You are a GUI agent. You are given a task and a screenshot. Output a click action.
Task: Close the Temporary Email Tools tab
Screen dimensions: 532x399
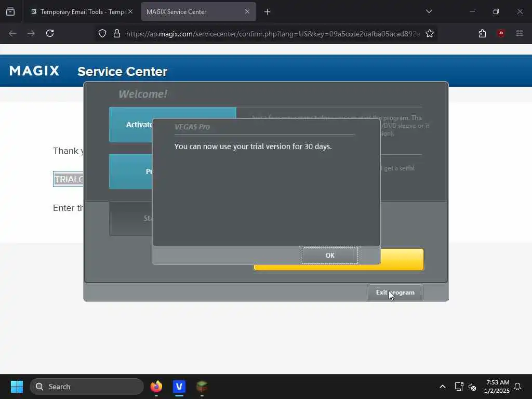click(x=130, y=12)
